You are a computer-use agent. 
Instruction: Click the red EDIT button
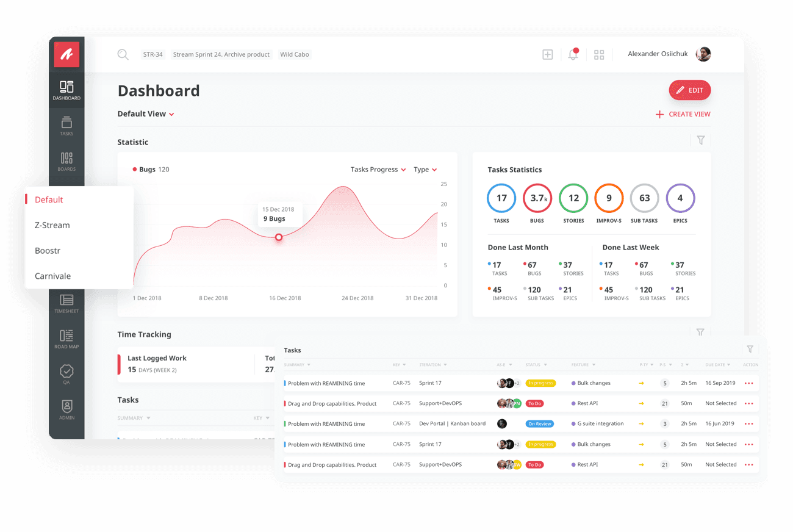click(689, 90)
